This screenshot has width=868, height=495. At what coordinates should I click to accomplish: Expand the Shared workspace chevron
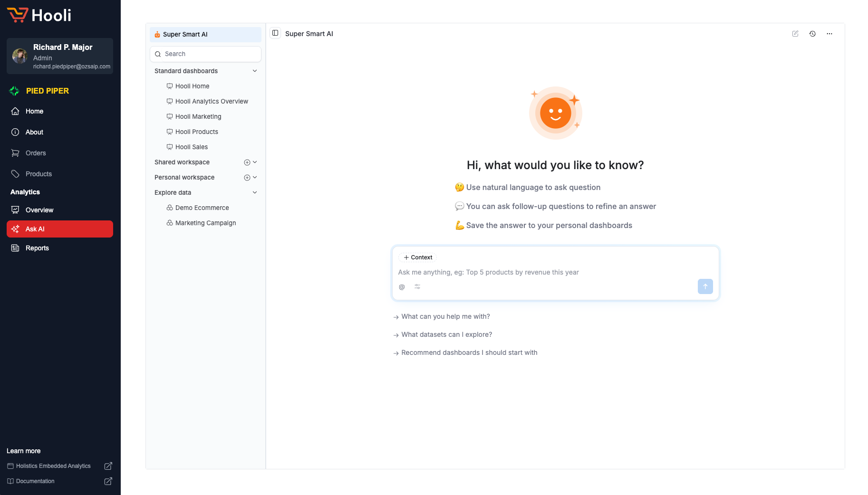coord(255,162)
